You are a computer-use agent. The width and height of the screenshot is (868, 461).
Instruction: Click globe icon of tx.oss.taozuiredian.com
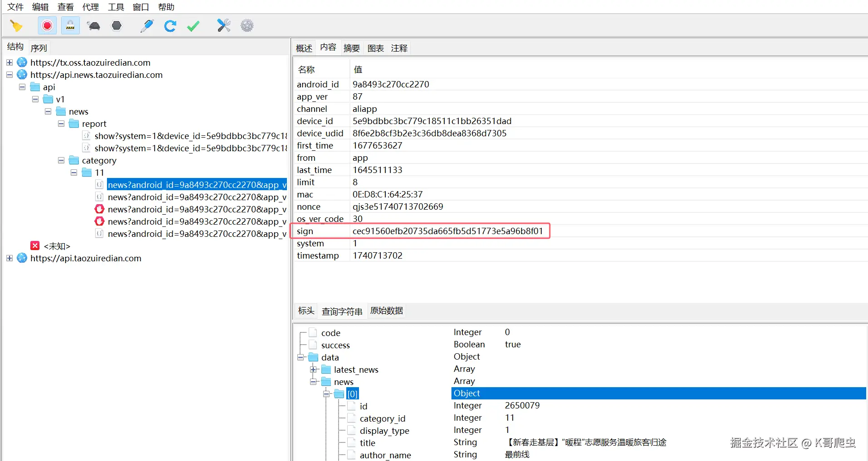point(22,62)
